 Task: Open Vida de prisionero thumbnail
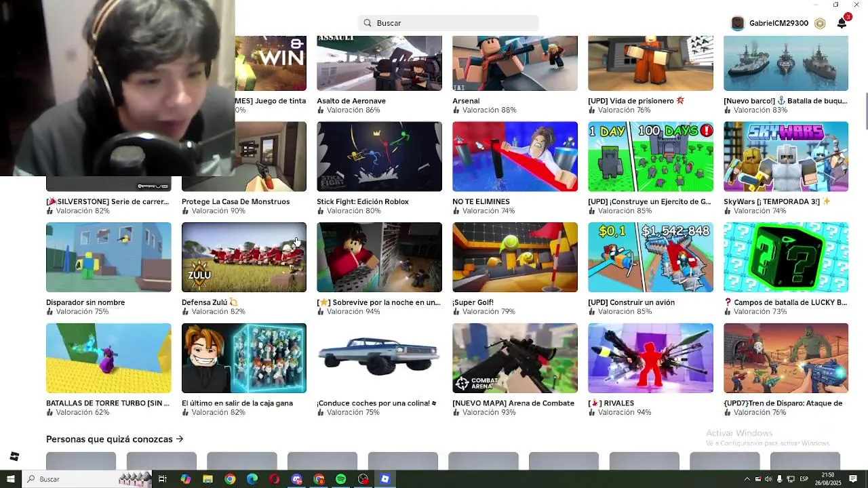[650, 63]
